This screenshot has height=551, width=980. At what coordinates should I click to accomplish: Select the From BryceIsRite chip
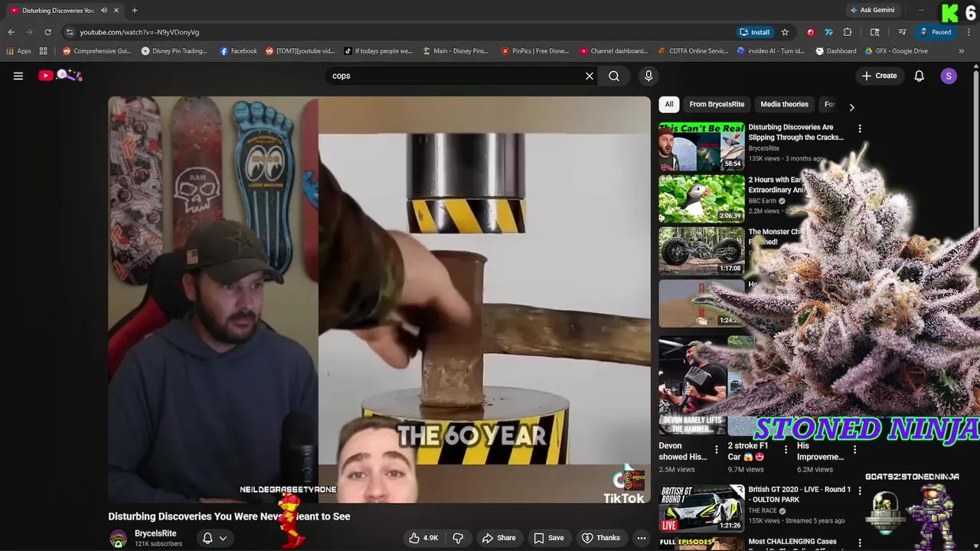[717, 104]
